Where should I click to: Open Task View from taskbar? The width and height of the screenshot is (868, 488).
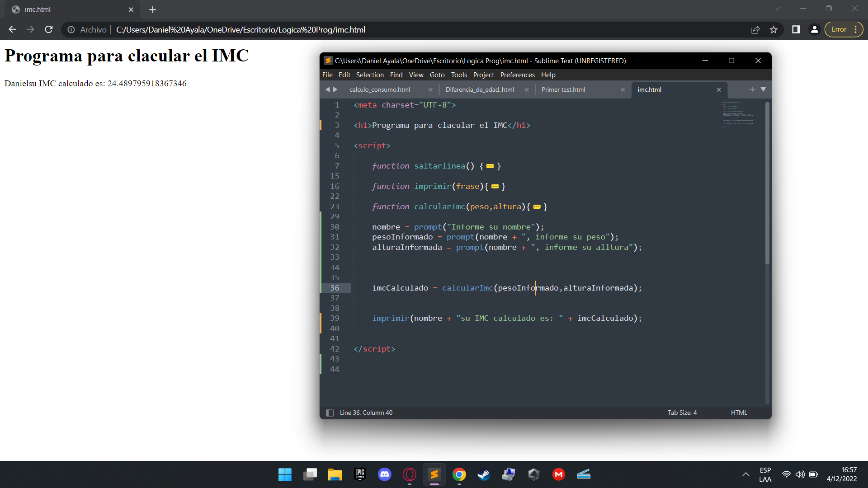pos(310,474)
